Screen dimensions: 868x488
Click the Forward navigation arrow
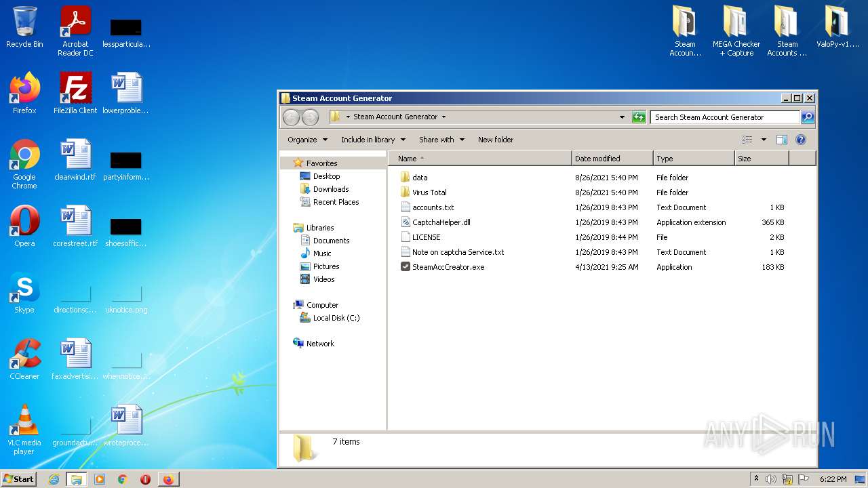pyautogui.click(x=310, y=117)
